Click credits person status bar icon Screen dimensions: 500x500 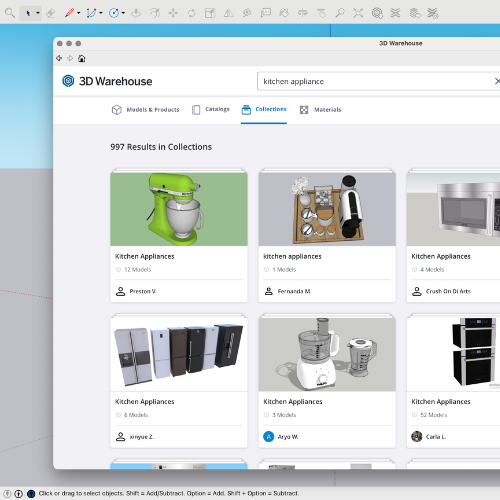pos(19,494)
